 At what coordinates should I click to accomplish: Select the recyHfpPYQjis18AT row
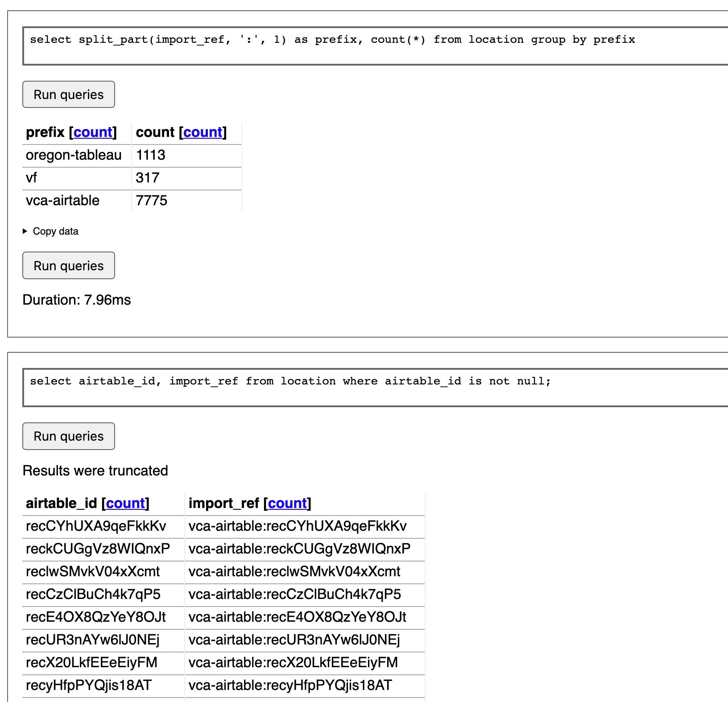point(89,686)
